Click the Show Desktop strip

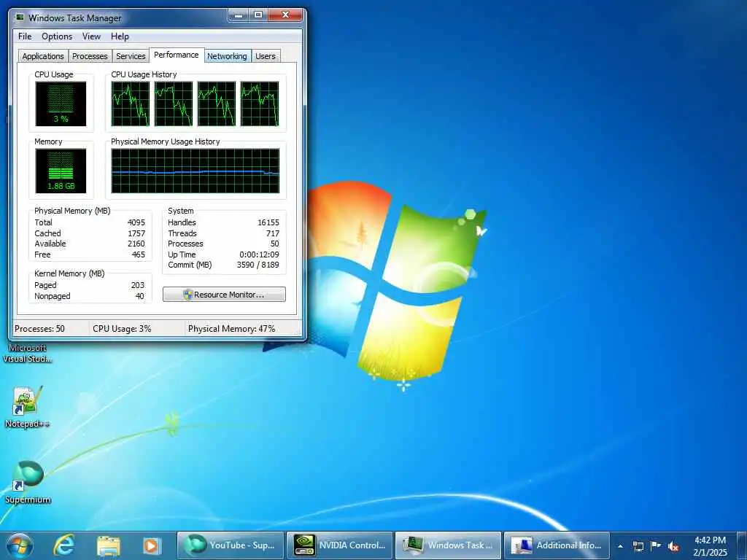coord(742,545)
